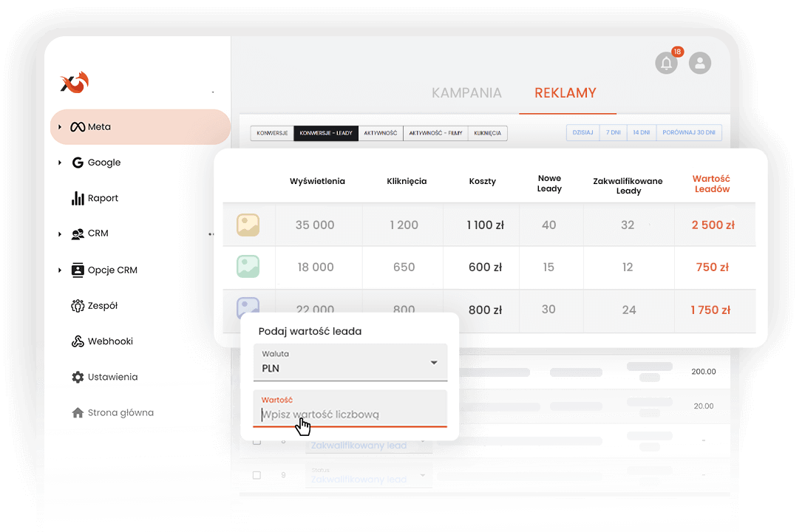The height and width of the screenshot is (532, 805).
Task: Switch to the REKLAMY tab
Action: (x=565, y=93)
